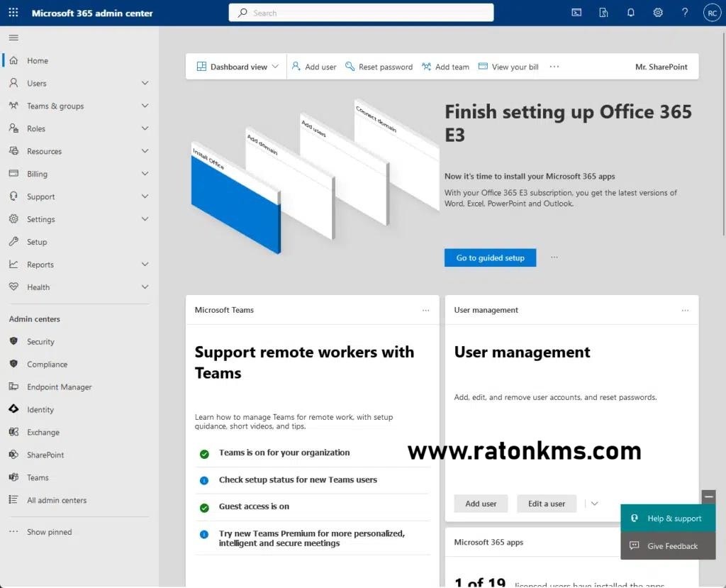The width and height of the screenshot is (726, 588).
Task: Click the Endpoint Manager icon
Action: (x=14, y=387)
